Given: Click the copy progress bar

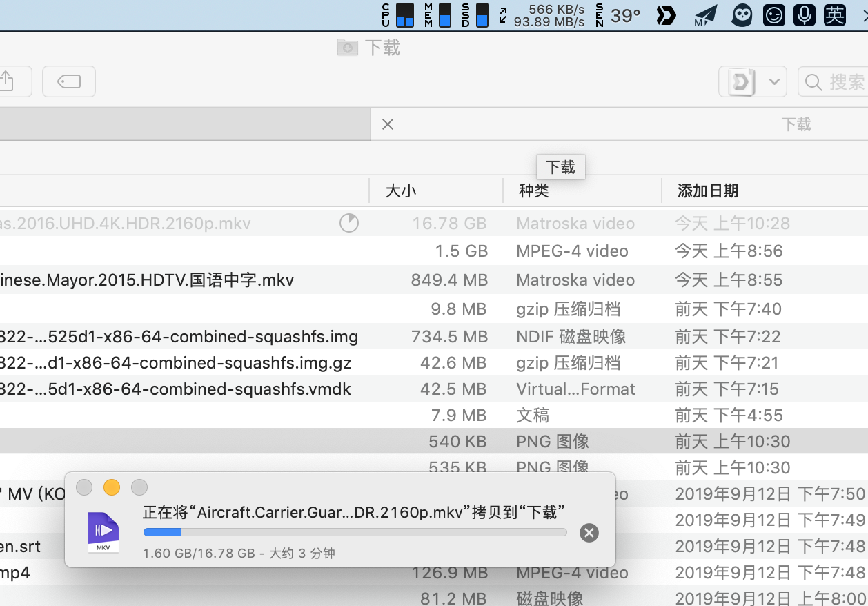Looking at the screenshot, I should pyautogui.click(x=355, y=532).
